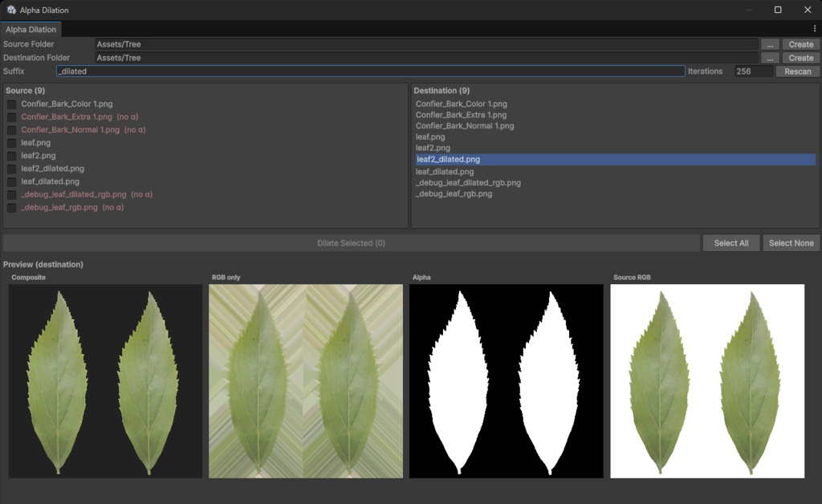Switch to the Alpha Dilation tab

pos(31,30)
